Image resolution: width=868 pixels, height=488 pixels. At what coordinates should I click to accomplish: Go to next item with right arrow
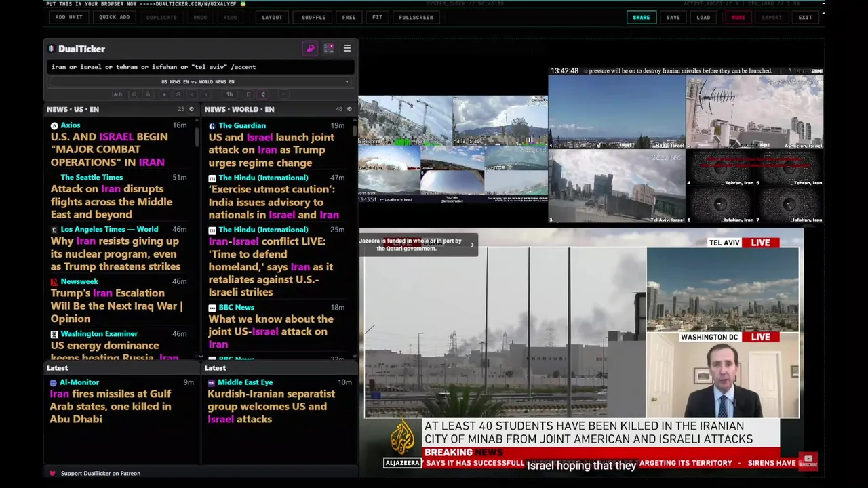click(205, 94)
